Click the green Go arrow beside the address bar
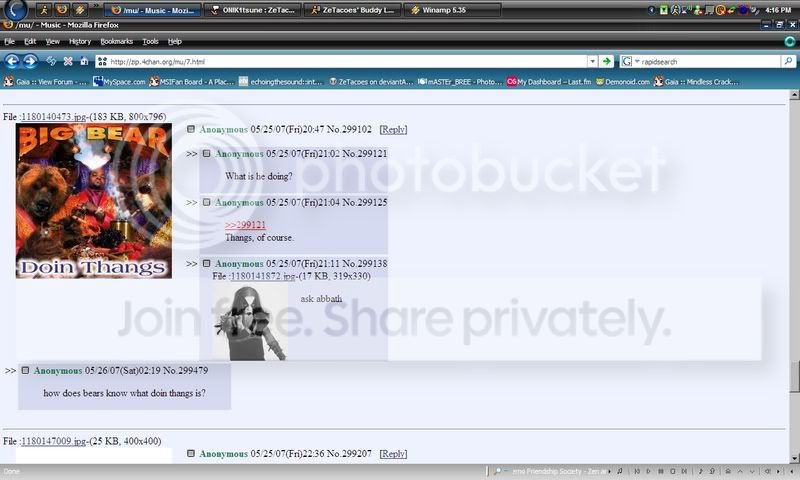Image resolution: width=800 pixels, height=480 pixels. click(606, 61)
